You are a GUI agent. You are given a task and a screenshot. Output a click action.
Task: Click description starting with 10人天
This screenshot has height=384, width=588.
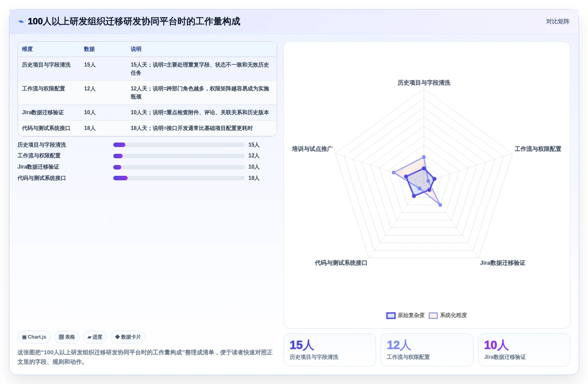coord(200,112)
